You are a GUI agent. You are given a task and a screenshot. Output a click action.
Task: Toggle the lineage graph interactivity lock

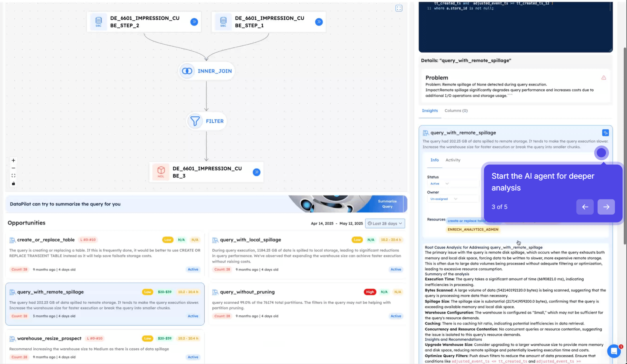(x=13, y=183)
